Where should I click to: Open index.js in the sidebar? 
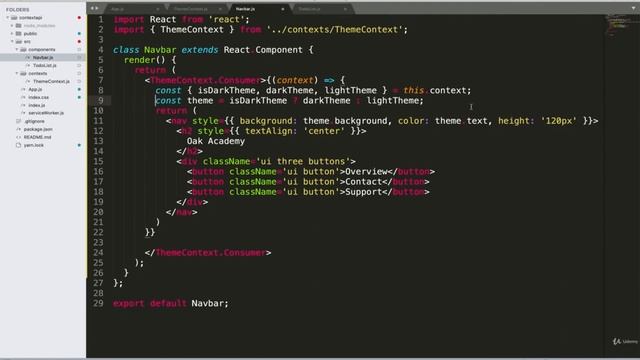click(37, 105)
